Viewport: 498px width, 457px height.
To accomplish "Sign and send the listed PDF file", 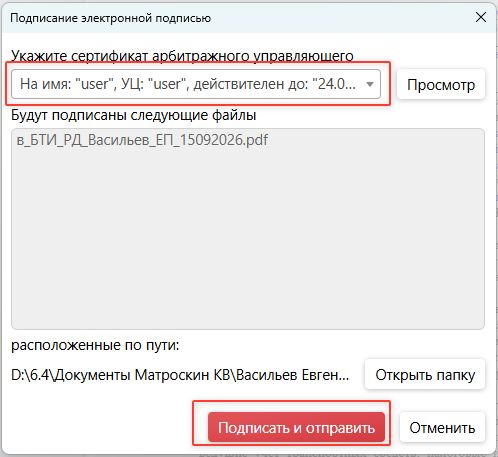I will 296,428.
